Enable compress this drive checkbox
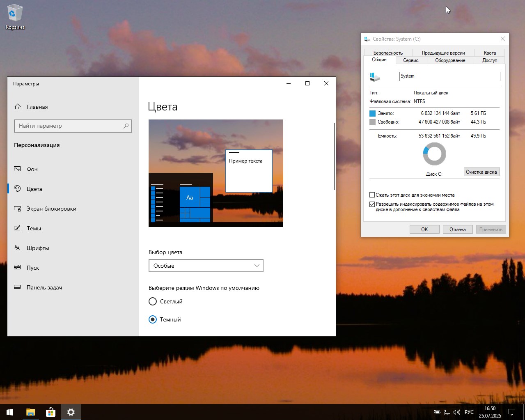 (372, 195)
